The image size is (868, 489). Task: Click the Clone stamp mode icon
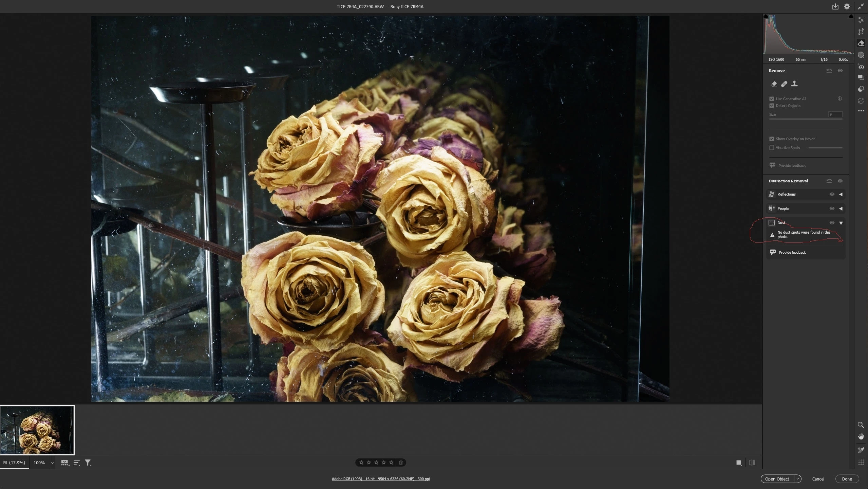click(x=794, y=84)
